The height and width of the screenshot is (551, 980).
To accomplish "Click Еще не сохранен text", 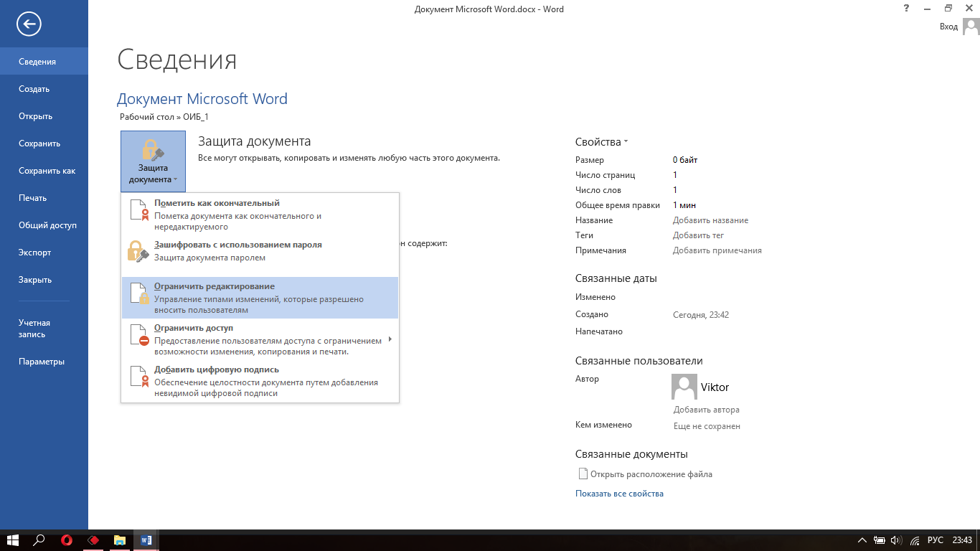I will click(x=707, y=426).
